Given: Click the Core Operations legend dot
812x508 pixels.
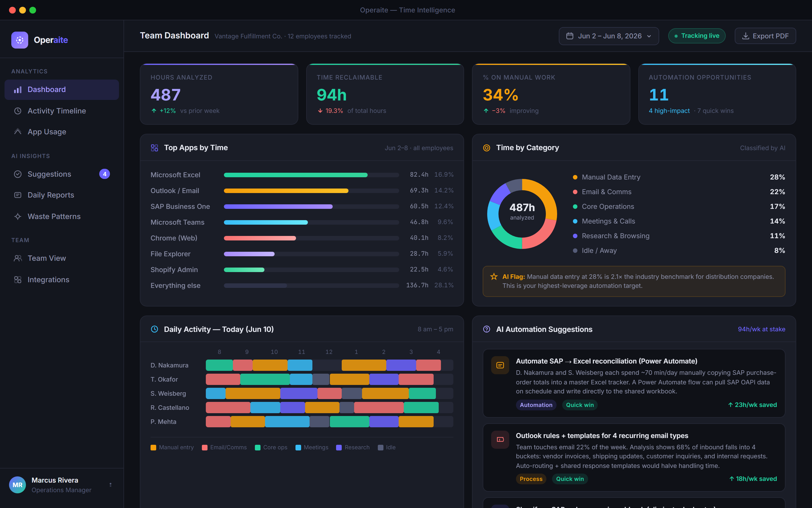Looking at the screenshot, I should click(x=575, y=207).
